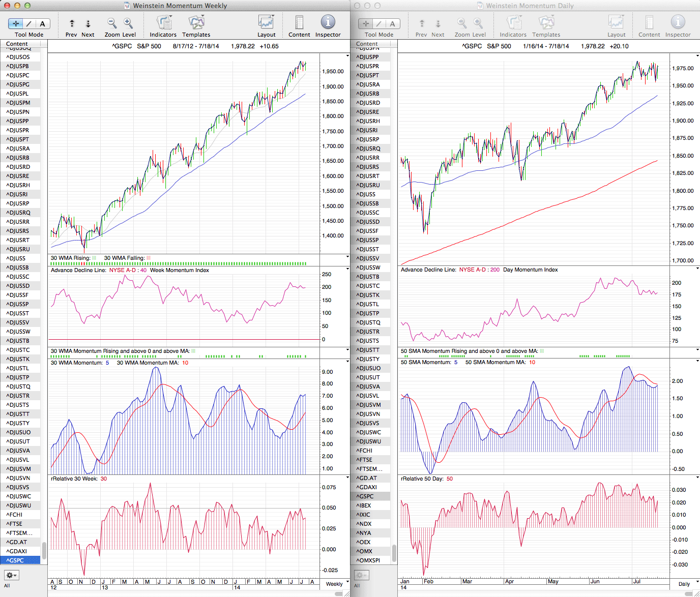Select ^DJUSRE in the Weekly symbol list

18,176
